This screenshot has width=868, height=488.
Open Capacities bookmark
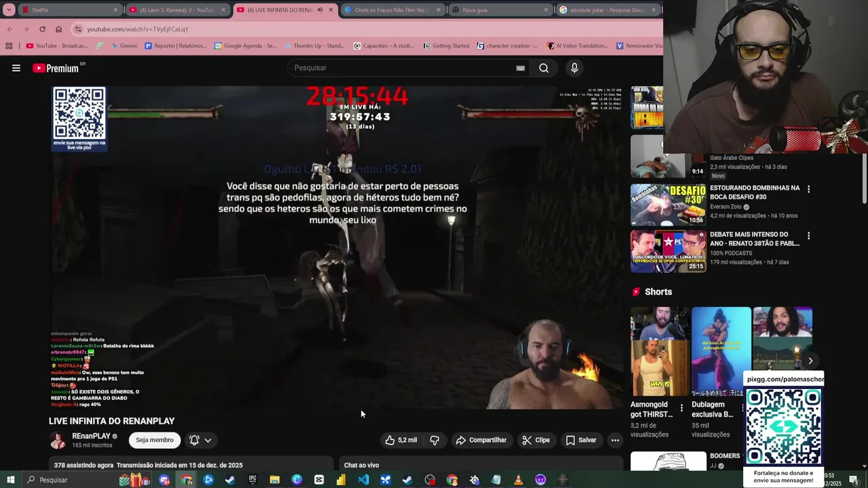[x=384, y=46]
